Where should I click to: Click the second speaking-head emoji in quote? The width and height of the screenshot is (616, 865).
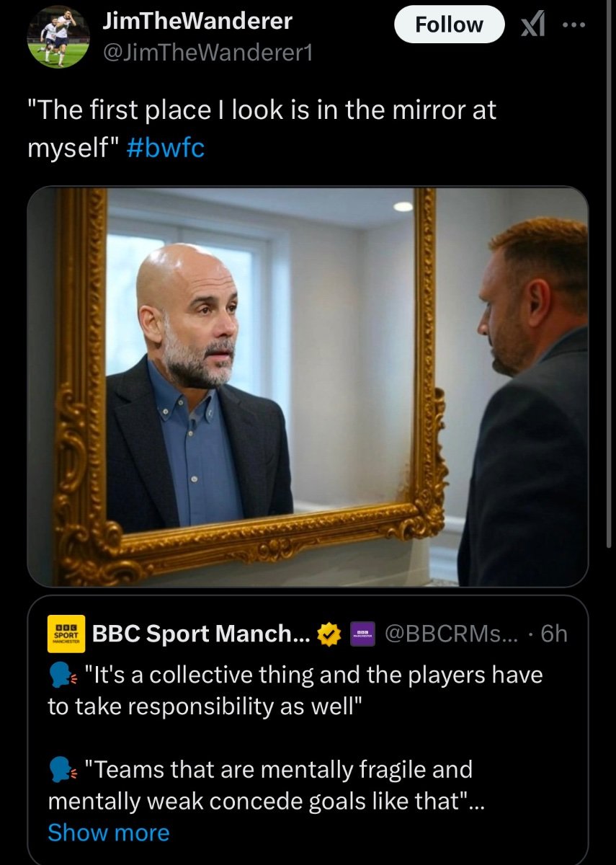61,771
